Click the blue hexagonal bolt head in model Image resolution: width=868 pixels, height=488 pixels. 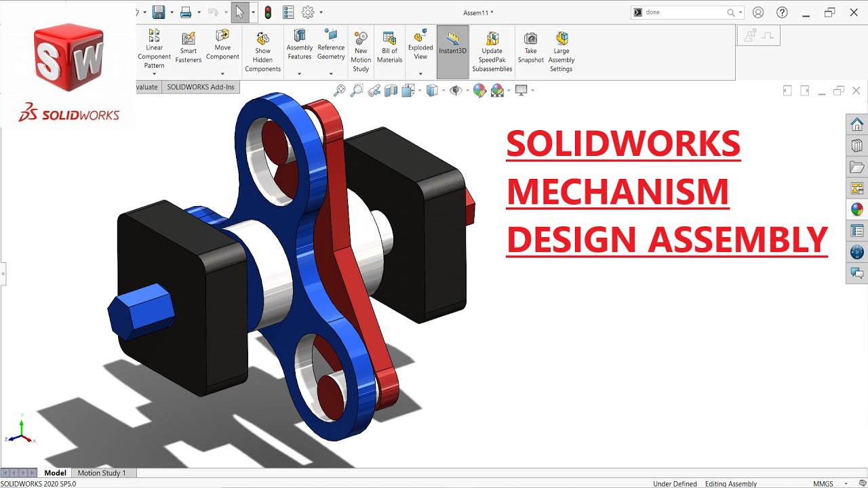[x=140, y=311]
